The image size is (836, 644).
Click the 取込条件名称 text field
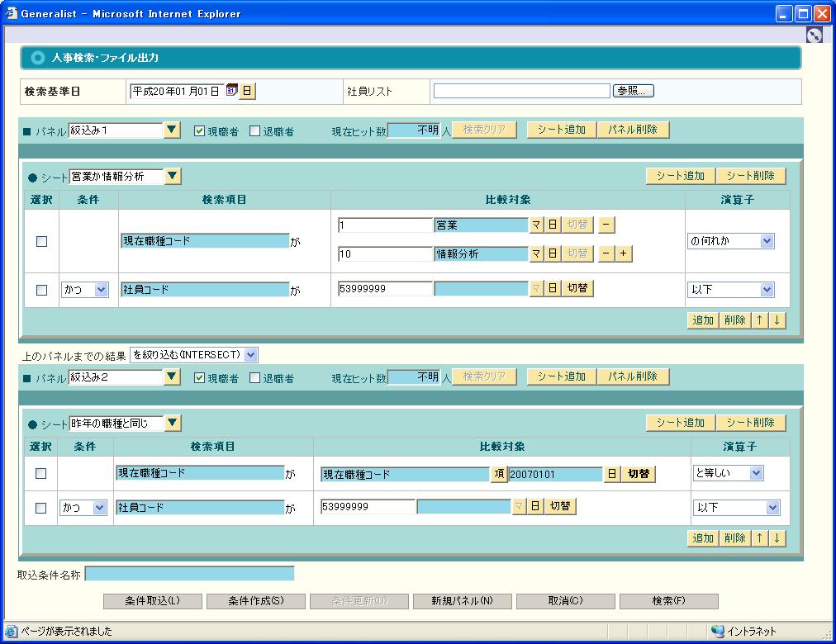189,574
